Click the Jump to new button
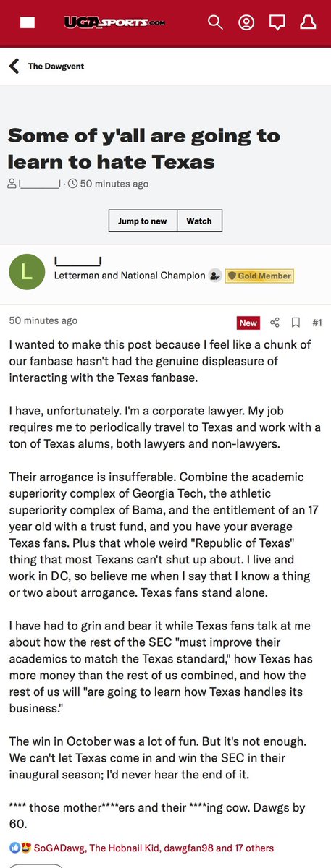The width and height of the screenshot is (331, 868). 143,221
